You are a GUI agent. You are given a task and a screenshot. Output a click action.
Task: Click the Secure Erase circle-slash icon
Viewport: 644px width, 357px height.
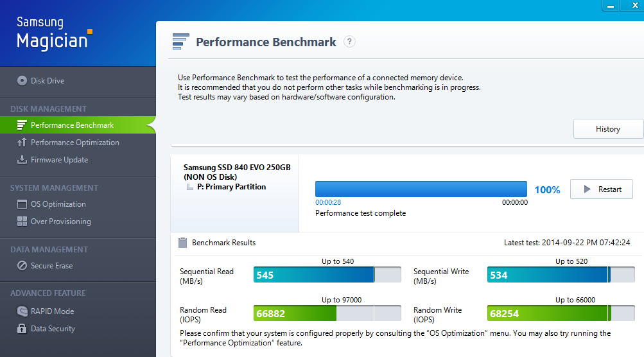click(22, 266)
